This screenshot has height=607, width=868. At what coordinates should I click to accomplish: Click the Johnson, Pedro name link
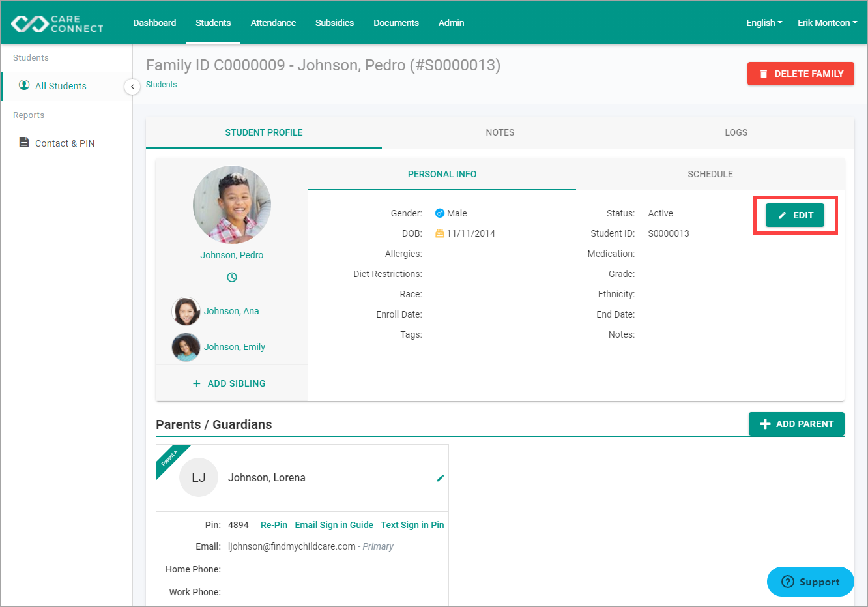pos(232,255)
